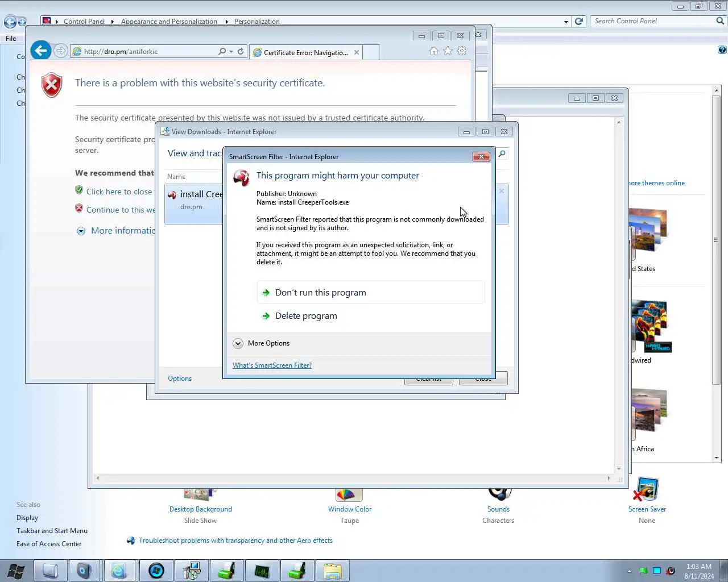Refresh the page in Internet Explorer
The width and height of the screenshot is (728, 582).
click(x=241, y=51)
